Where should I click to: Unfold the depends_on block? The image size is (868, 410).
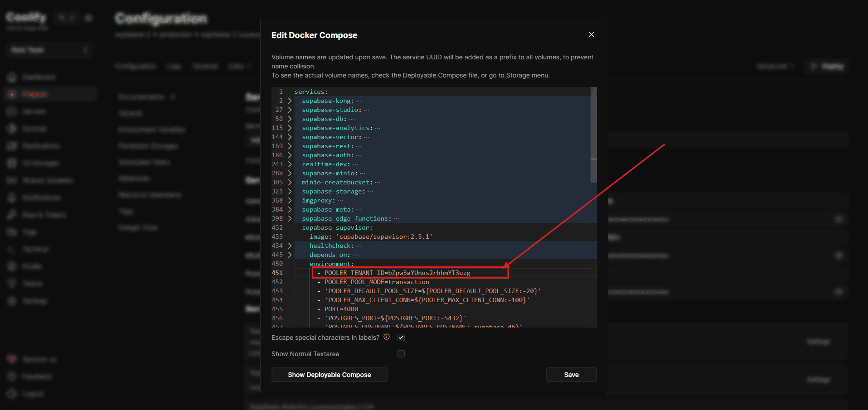point(290,255)
